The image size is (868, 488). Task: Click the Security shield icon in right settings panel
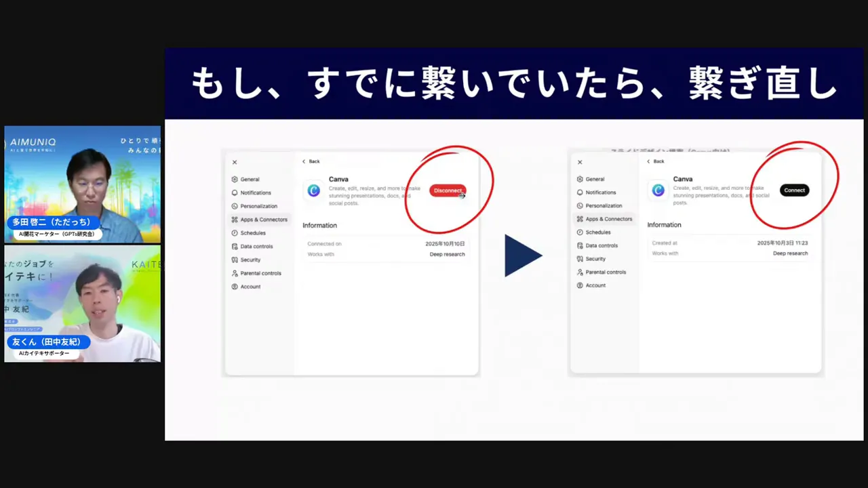[x=580, y=259]
